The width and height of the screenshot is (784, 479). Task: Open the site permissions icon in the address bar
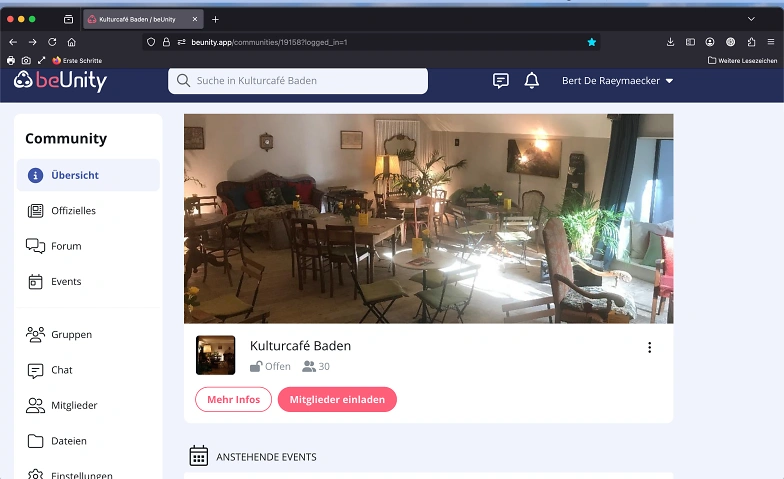(182, 42)
